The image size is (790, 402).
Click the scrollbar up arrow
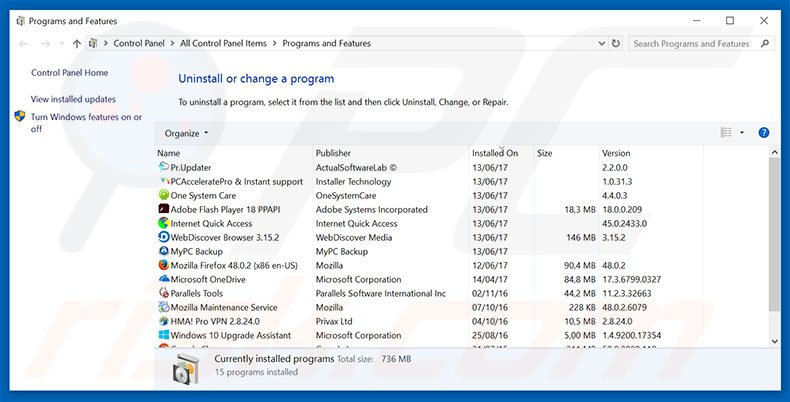pos(774,152)
